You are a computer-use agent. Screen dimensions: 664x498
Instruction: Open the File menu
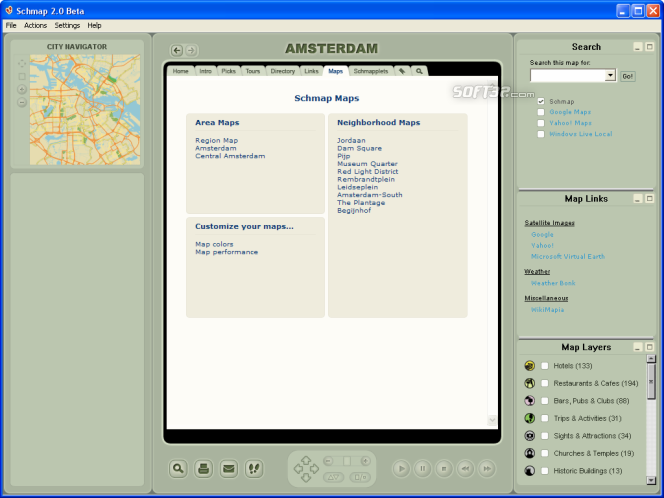point(11,25)
